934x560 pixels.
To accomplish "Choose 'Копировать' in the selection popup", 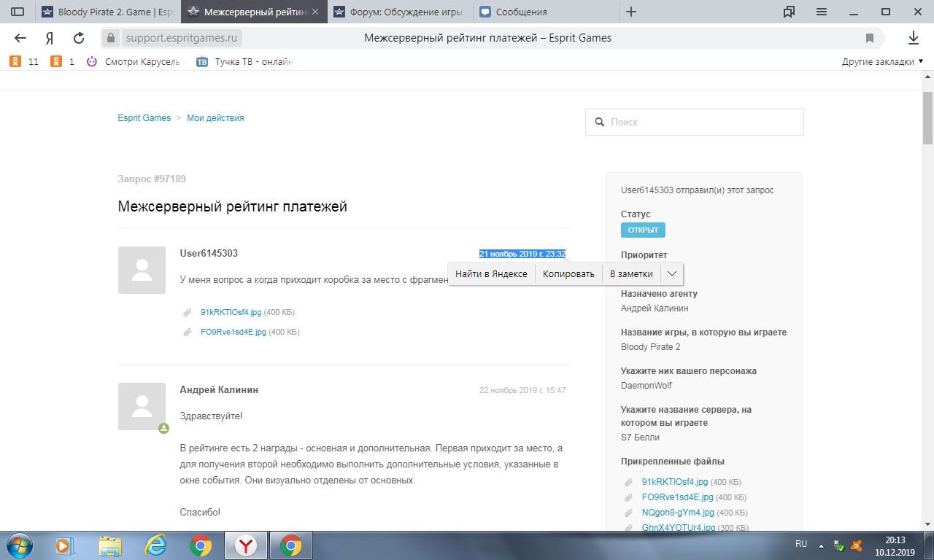I will (568, 273).
